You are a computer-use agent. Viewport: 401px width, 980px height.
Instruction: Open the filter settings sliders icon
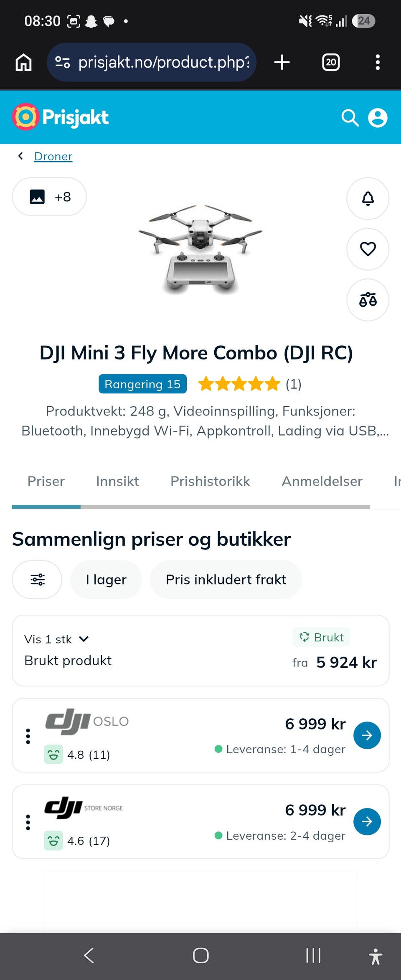tap(37, 580)
